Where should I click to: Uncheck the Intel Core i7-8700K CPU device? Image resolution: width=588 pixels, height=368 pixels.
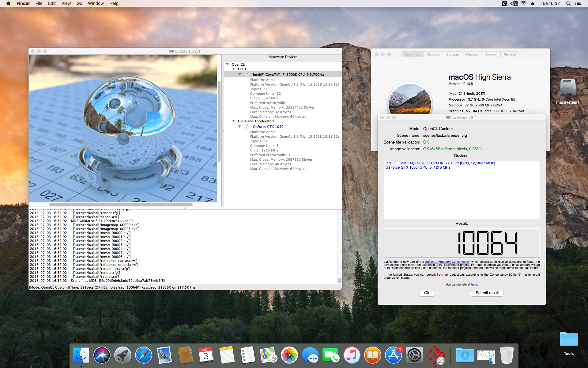click(x=247, y=75)
